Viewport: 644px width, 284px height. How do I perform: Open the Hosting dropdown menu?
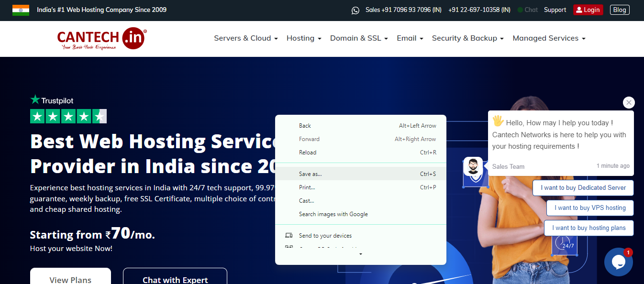coord(304,38)
